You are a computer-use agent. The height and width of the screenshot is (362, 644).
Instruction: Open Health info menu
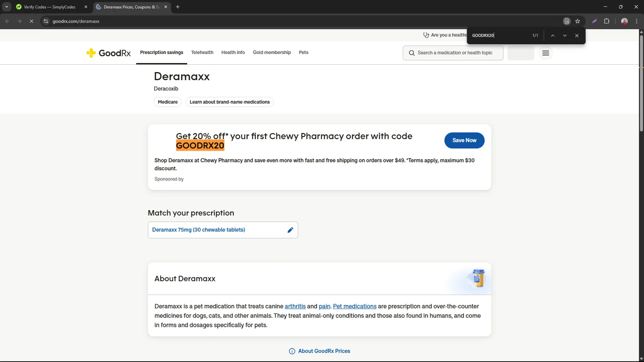point(233,52)
